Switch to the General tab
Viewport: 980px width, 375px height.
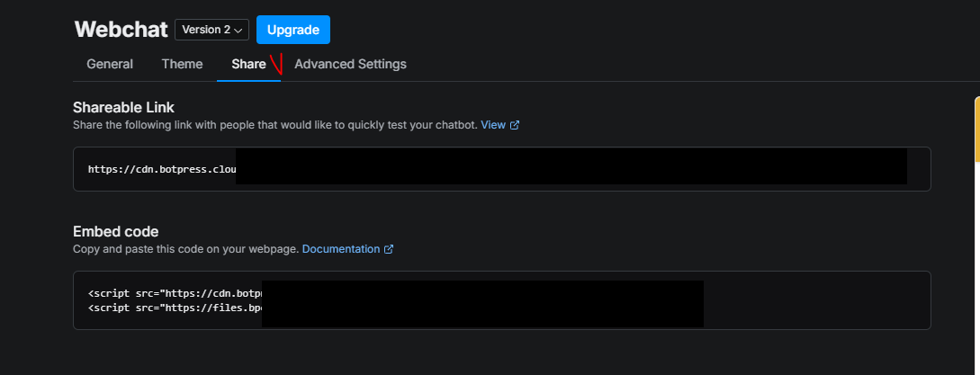click(x=110, y=64)
